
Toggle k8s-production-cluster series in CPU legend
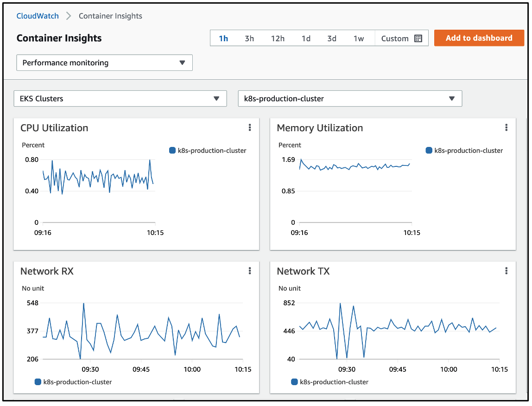pyautogui.click(x=207, y=150)
